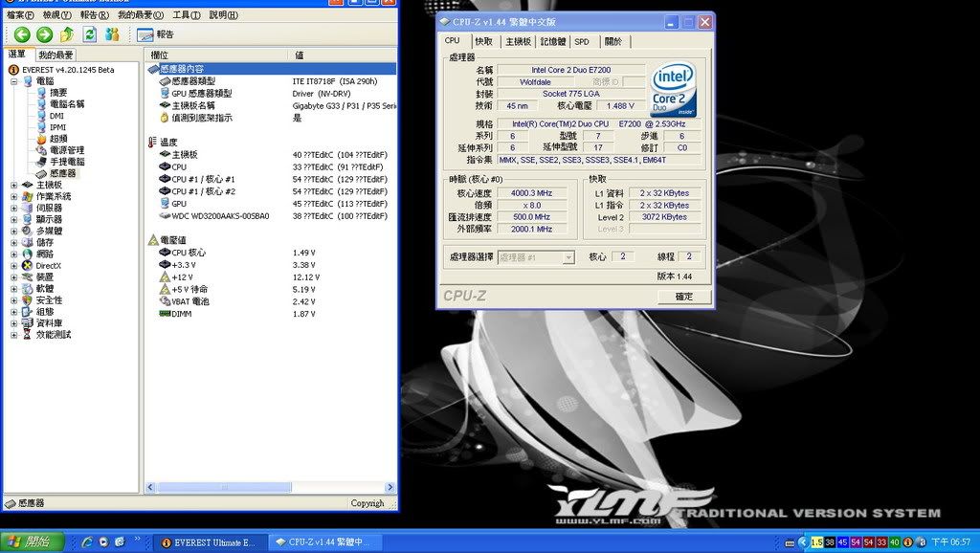The image size is (980, 553).
Task: Sort by the 值 column header
Action: point(343,55)
